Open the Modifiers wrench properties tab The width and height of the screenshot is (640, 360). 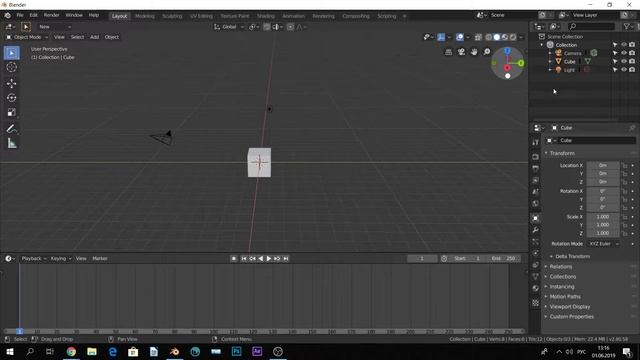pos(536,230)
